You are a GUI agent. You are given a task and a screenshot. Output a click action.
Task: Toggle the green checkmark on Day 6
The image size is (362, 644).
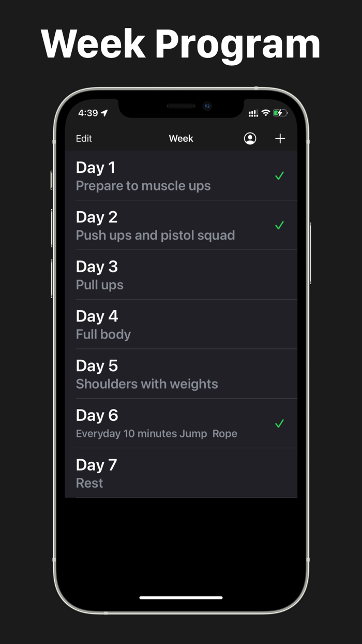pyautogui.click(x=279, y=423)
